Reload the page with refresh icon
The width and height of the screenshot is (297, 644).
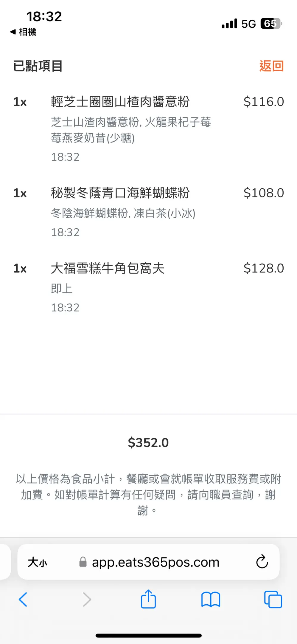[262, 562]
